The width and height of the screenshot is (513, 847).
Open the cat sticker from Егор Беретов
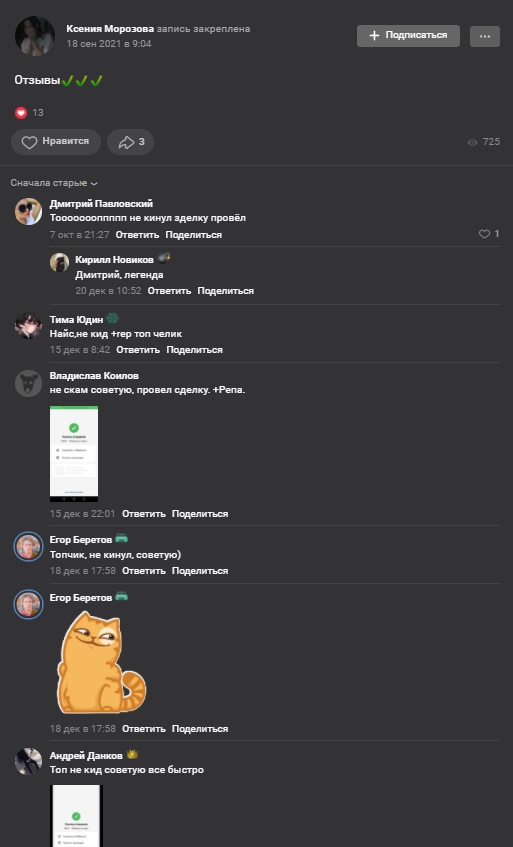(101, 662)
